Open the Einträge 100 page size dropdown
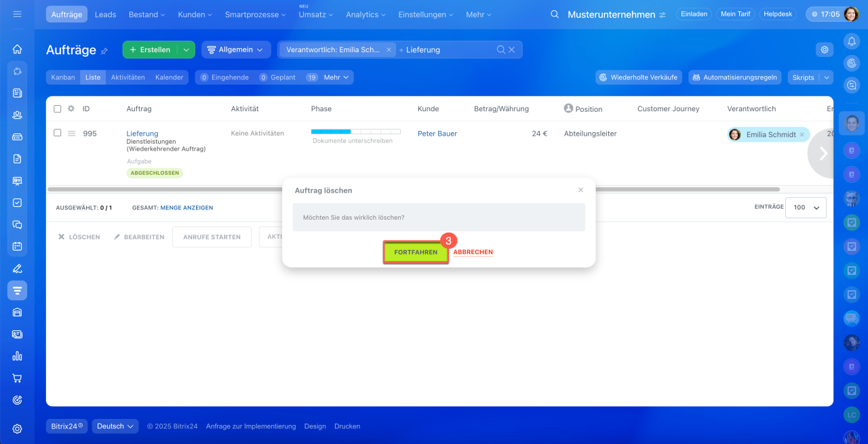The width and height of the screenshot is (868, 444). tap(806, 207)
